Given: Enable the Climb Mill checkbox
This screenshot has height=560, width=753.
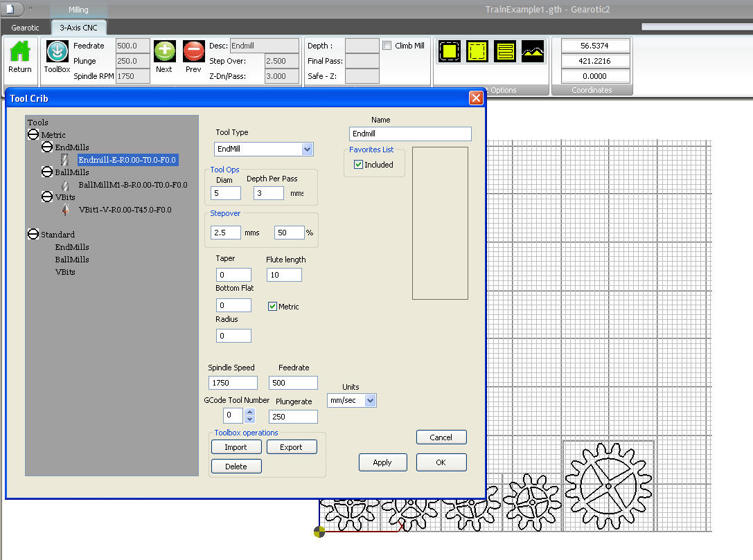Looking at the screenshot, I should click(x=387, y=46).
